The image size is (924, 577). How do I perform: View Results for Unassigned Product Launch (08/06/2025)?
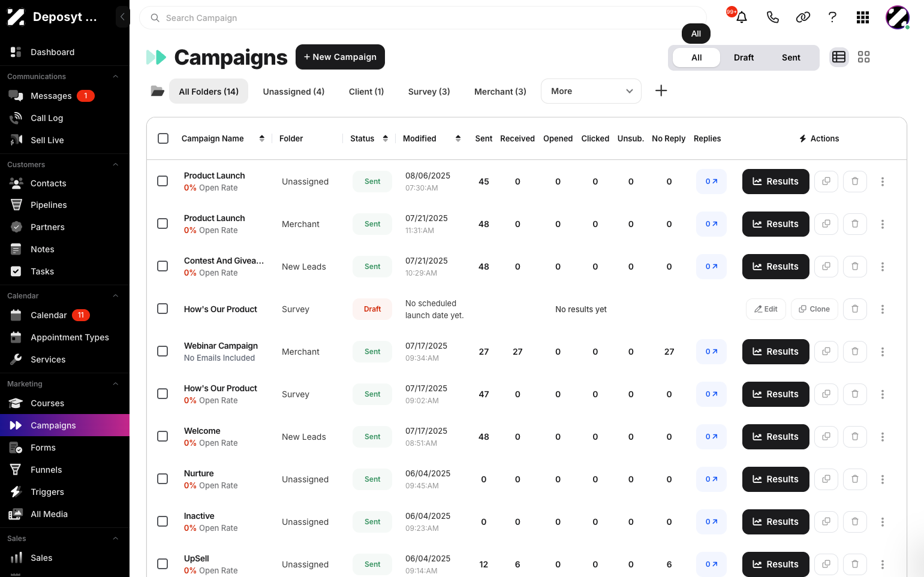click(x=776, y=182)
